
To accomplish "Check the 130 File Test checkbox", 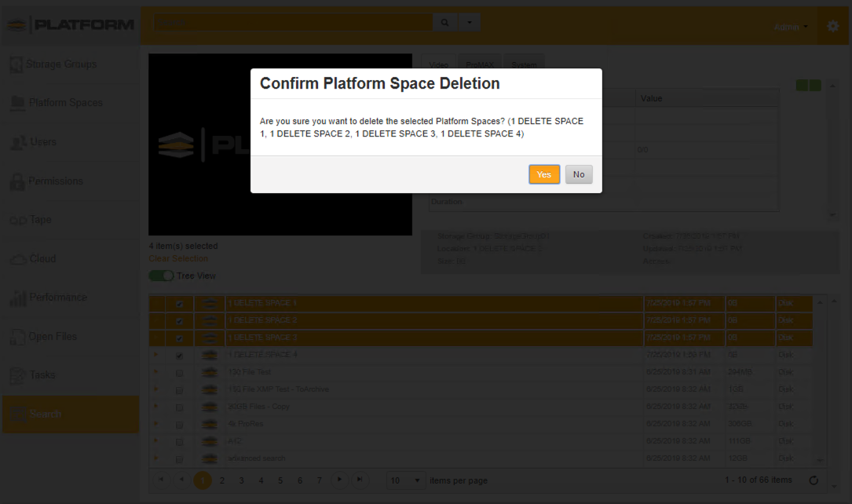I will click(x=179, y=374).
